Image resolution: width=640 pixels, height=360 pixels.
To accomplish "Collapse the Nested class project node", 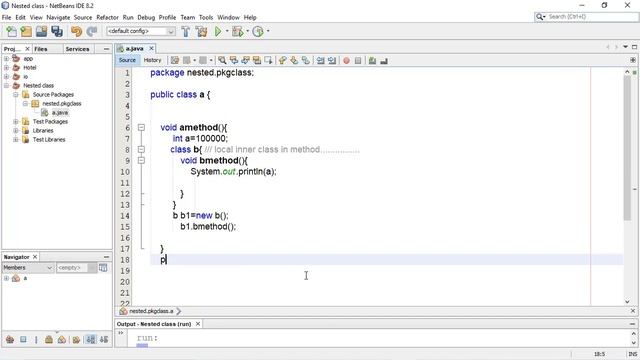I will (6, 86).
